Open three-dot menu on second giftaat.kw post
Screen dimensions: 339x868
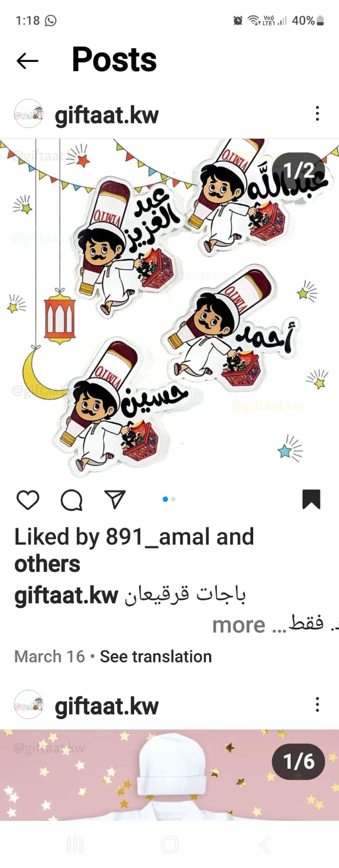coord(317,705)
